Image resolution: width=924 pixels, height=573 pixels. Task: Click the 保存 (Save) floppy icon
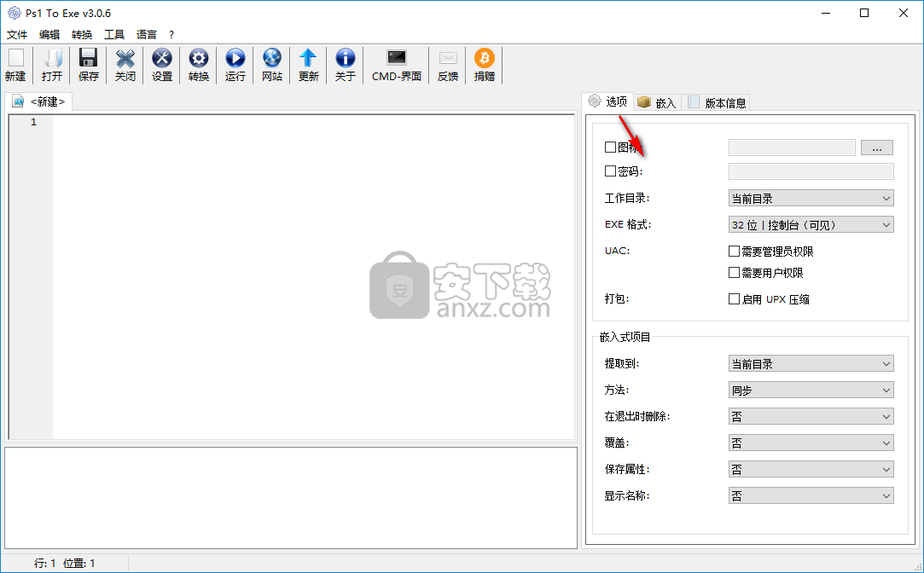click(x=89, y=58)
